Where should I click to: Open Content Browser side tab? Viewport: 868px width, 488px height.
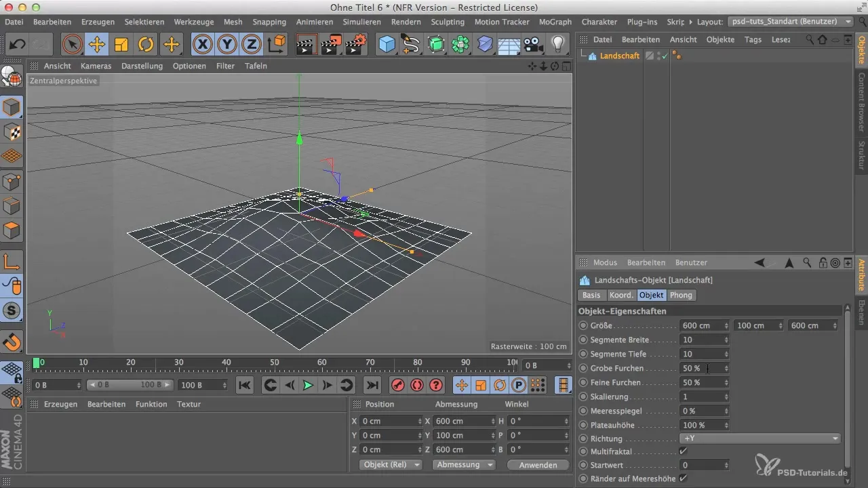(861, 101)
